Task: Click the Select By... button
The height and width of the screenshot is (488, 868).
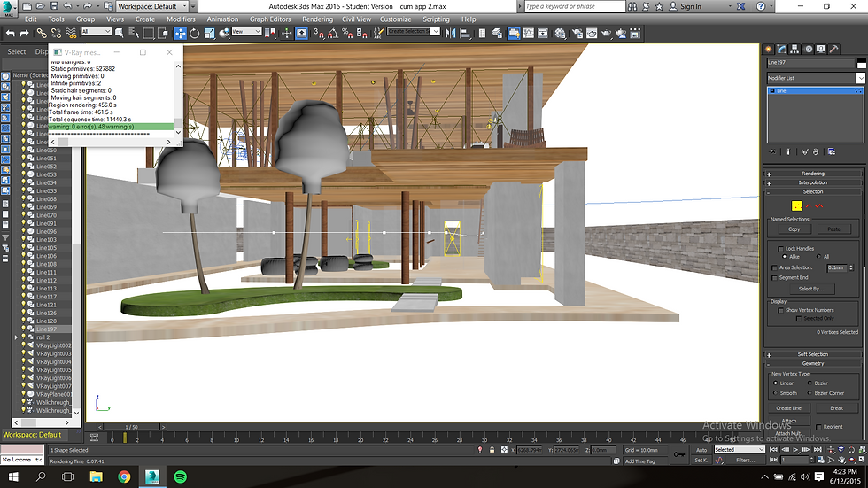Action: coord(811,289)
